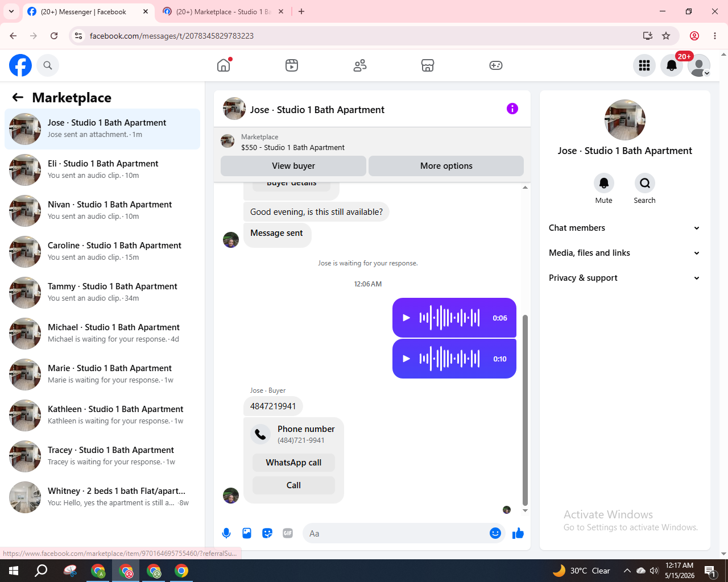Reload the Messenger page
Viewport: 728px width, 582px height.
[x=54, y=36]
